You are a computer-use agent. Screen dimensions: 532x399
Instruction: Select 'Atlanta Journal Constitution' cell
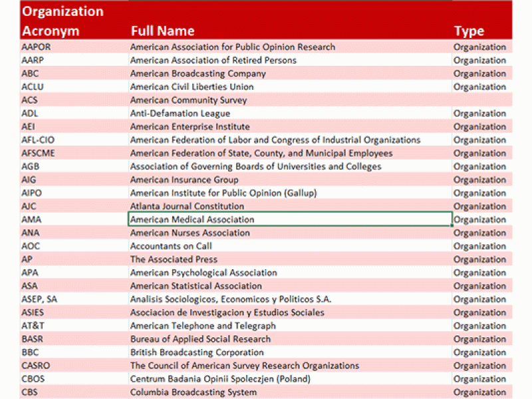(x=290, y=206)
